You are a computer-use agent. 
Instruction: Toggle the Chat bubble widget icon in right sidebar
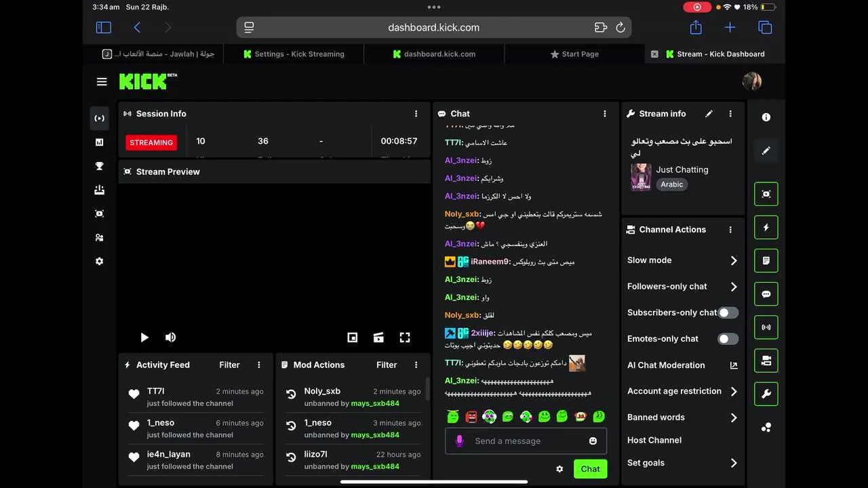click(x=766, y=294)
